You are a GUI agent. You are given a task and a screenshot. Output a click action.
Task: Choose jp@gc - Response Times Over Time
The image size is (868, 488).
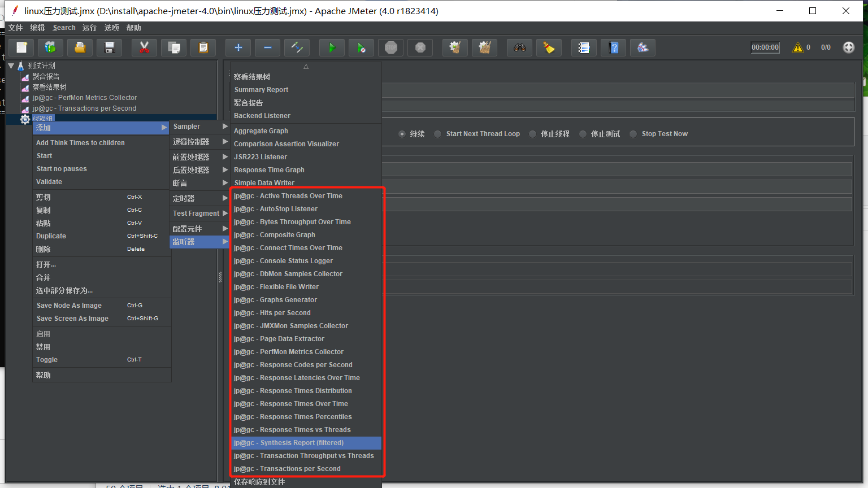(306, 404)
